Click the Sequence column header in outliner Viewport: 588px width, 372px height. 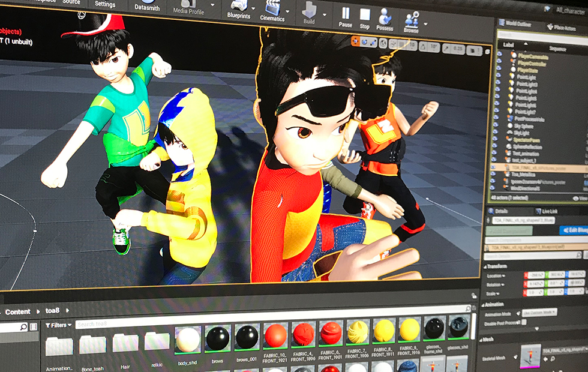(x=557, y=49)
